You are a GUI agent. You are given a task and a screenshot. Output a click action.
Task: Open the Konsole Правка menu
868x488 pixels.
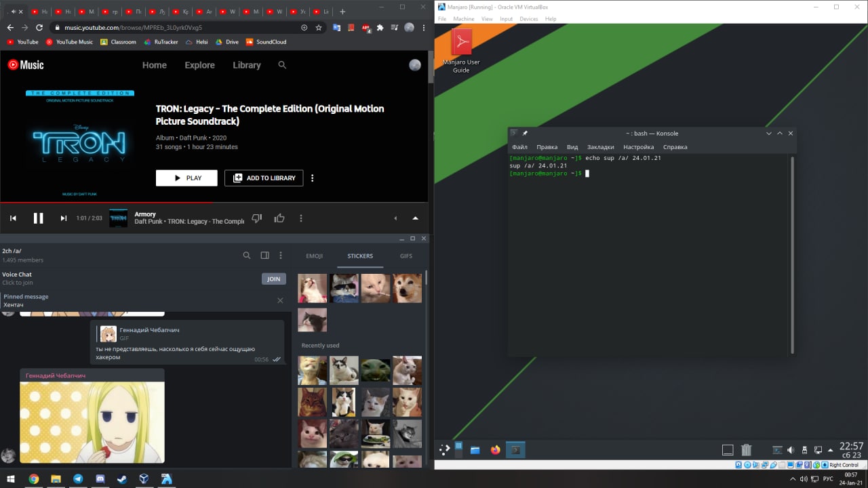547,147
